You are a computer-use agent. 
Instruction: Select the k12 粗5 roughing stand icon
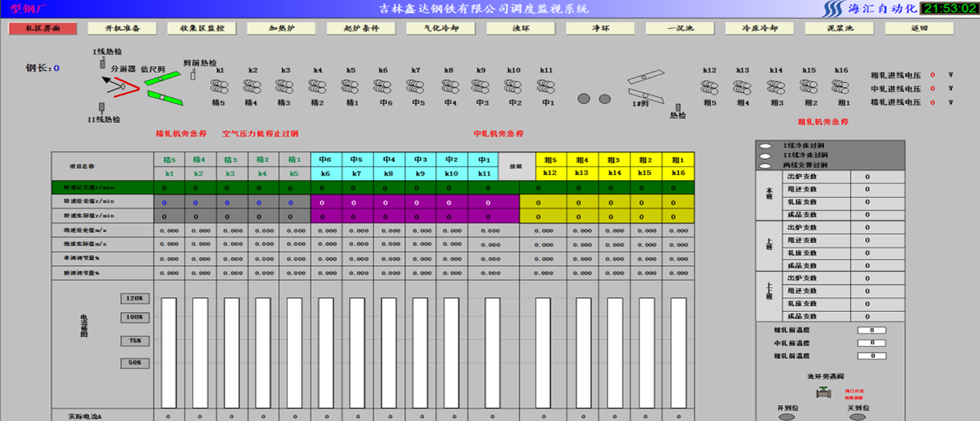point(709,87)
